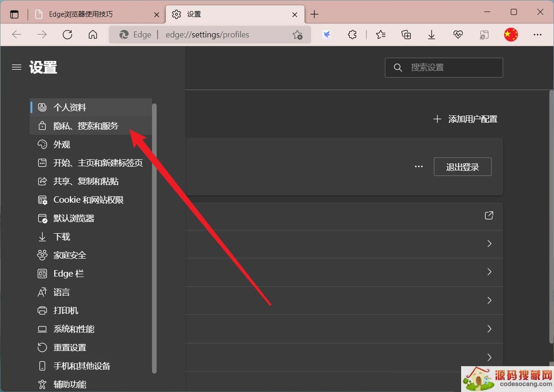Toggle the settings hamburger menu

[x=17, y=67]
